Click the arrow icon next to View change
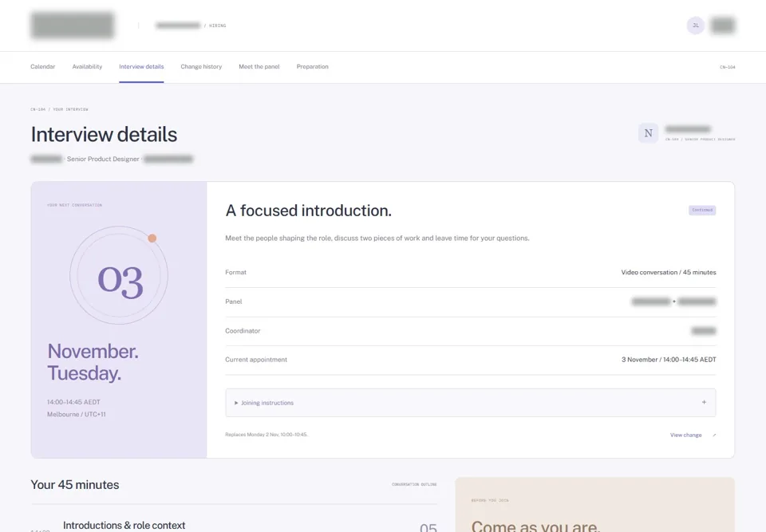766x532 pixels. [x=714, y=435]
